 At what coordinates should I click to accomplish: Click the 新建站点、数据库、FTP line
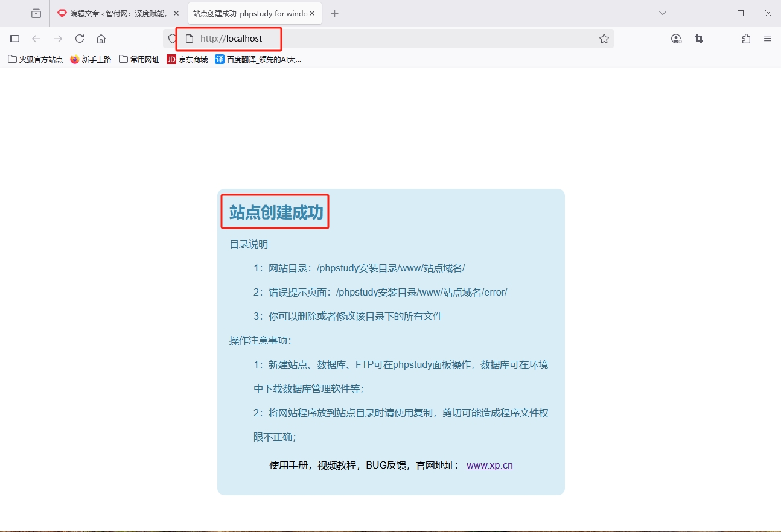tap(401, 377)
